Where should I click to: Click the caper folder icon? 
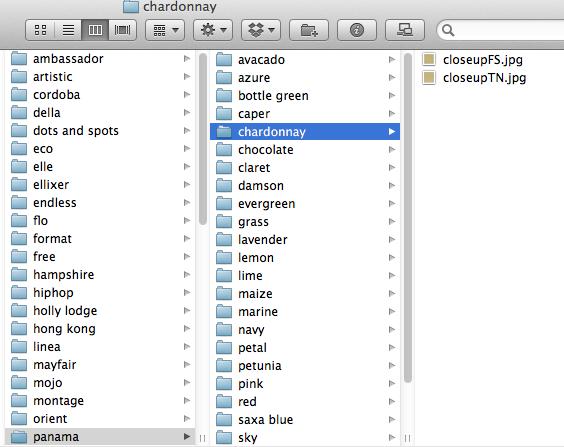click(x=224, y=114)
